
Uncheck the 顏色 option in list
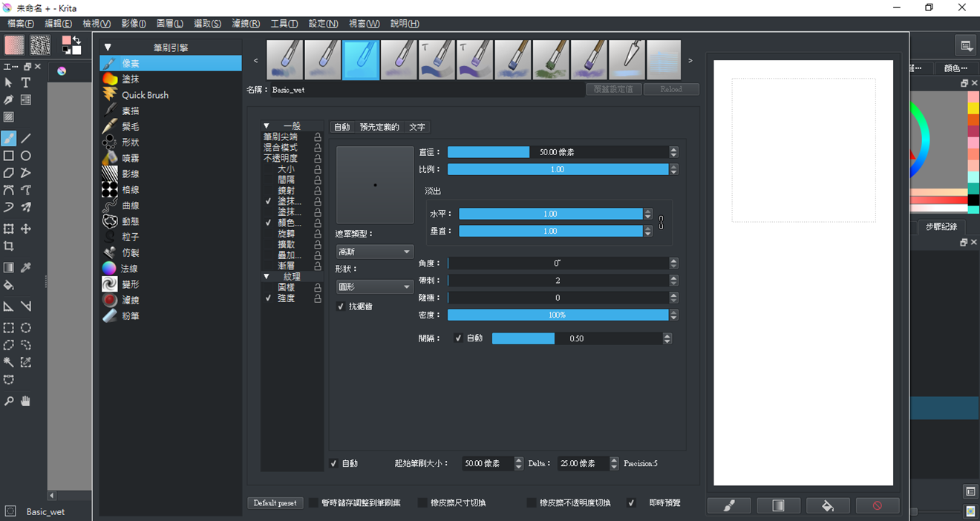point(268,222)
